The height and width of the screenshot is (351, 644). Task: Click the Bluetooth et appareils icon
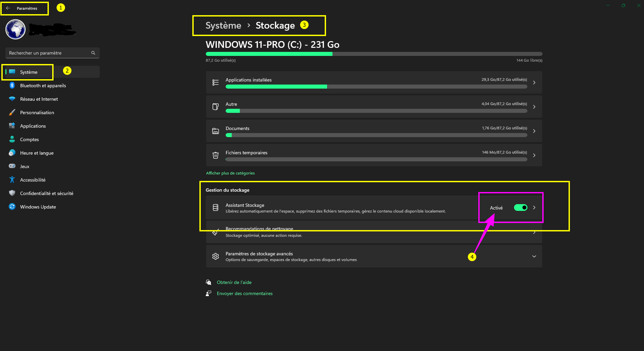(12, 86)
